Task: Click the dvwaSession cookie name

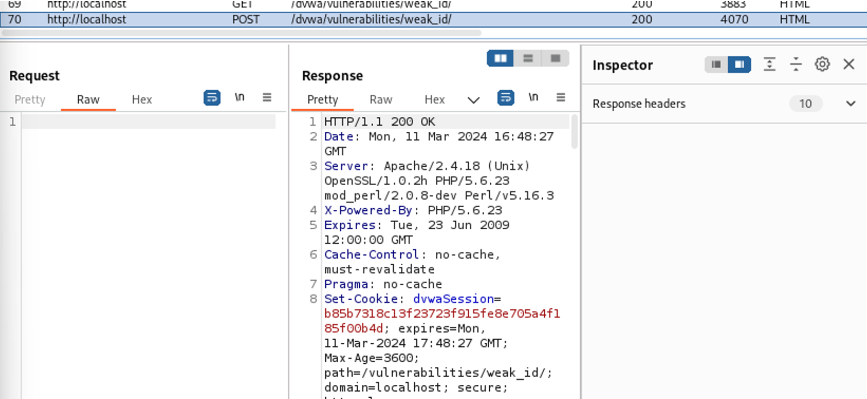Action: point(453,299)
